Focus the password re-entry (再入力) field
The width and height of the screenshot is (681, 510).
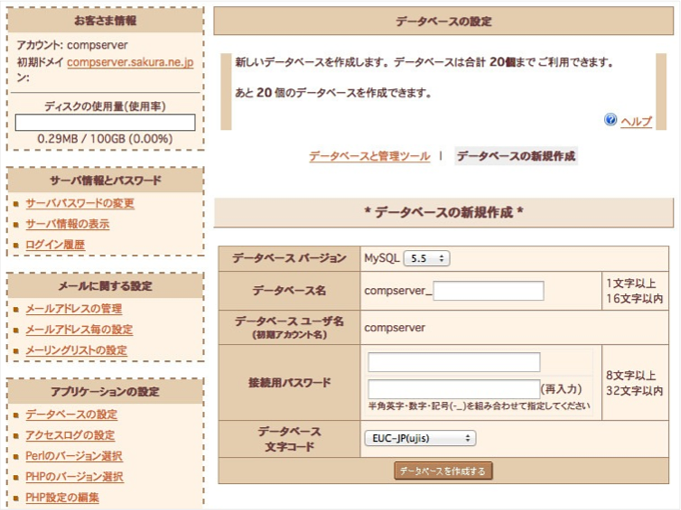(454, 389)
